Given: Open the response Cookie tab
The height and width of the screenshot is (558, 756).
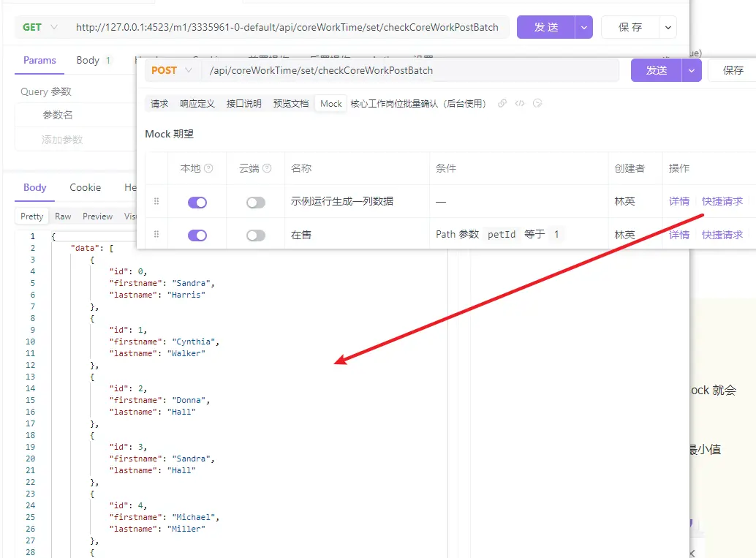Looking at the screenshot, I should tap(85, 188).
